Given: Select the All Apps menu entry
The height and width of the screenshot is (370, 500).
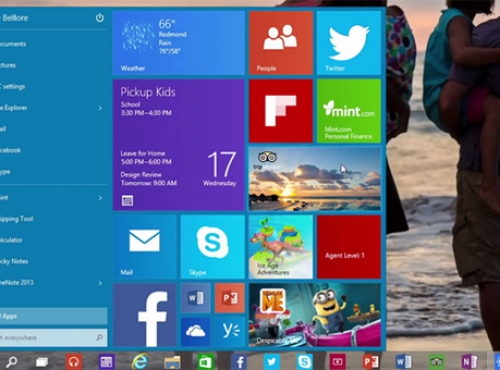Looking at the screenshot, I should click(x=54, y=316).
